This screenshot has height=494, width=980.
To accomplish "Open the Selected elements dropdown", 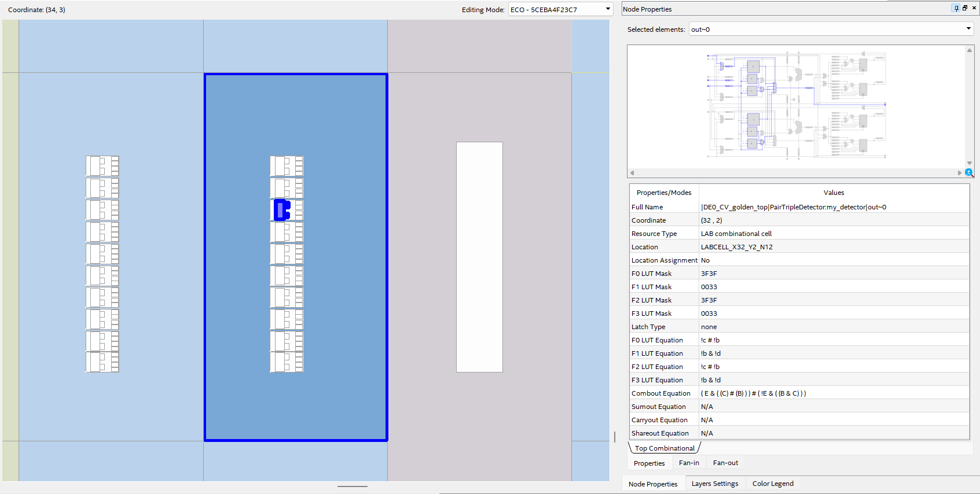I will pos(831,29).
